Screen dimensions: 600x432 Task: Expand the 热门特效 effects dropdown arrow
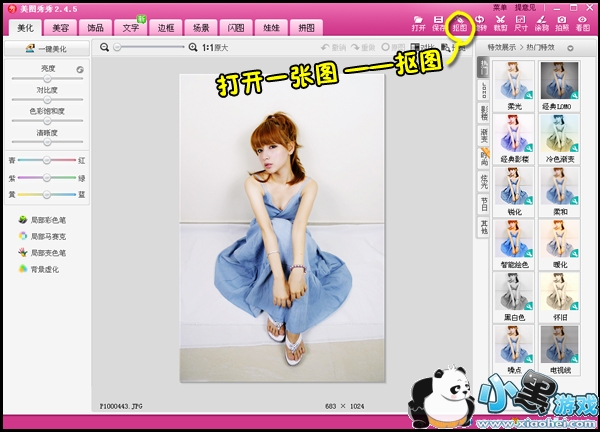pyautogui.click(x=570, y=47)
